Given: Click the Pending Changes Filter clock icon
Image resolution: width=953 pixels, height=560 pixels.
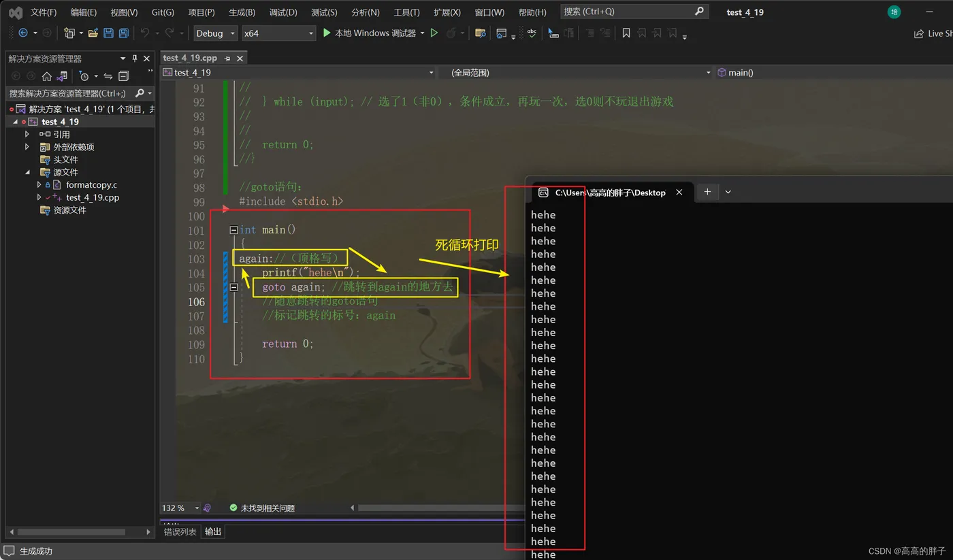Looking at the screenshot, I should (84, 76).
